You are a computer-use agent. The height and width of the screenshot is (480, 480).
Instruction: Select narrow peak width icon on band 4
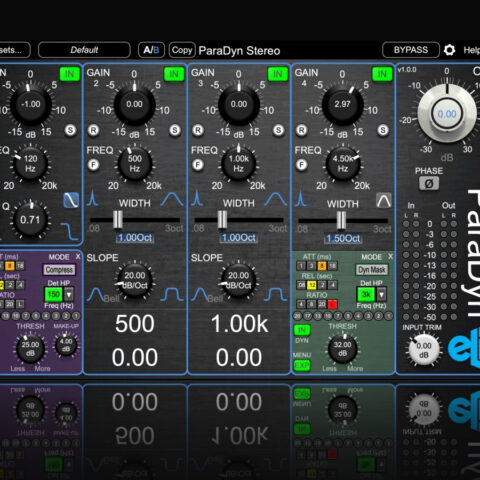tap(301, 198)
